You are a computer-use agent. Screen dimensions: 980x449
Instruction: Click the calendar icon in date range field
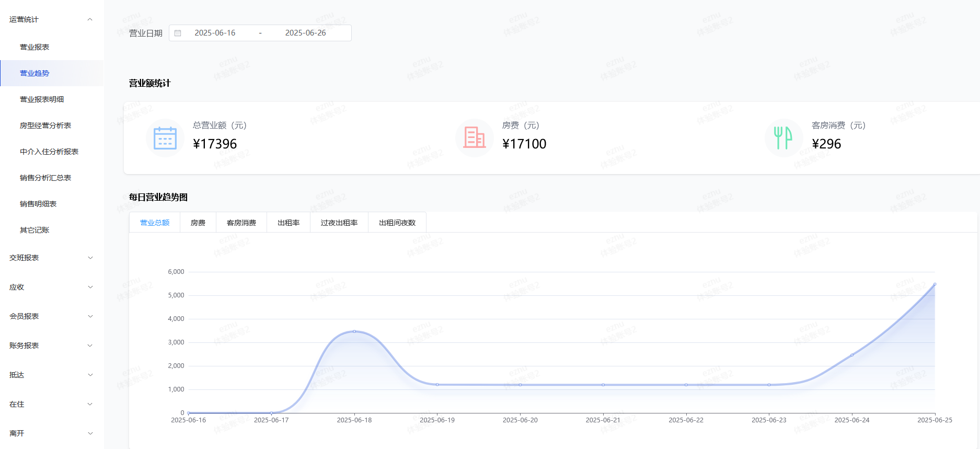(178, 33)
